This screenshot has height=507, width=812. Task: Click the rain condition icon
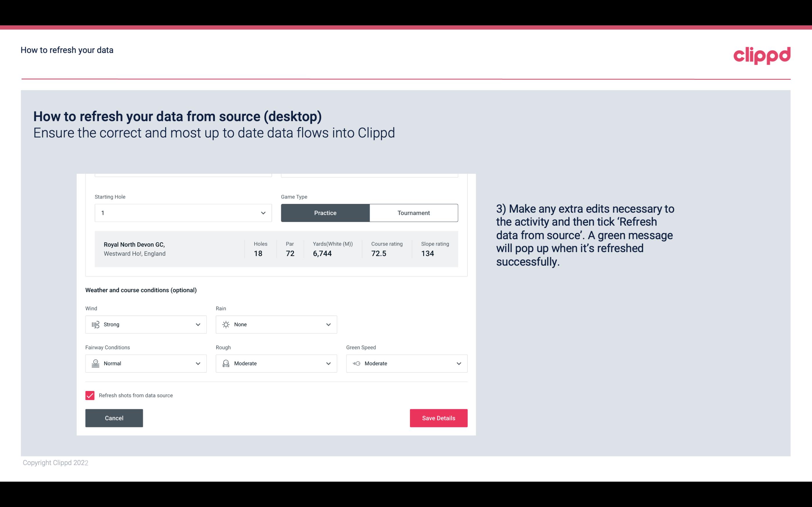pos(226,324)
